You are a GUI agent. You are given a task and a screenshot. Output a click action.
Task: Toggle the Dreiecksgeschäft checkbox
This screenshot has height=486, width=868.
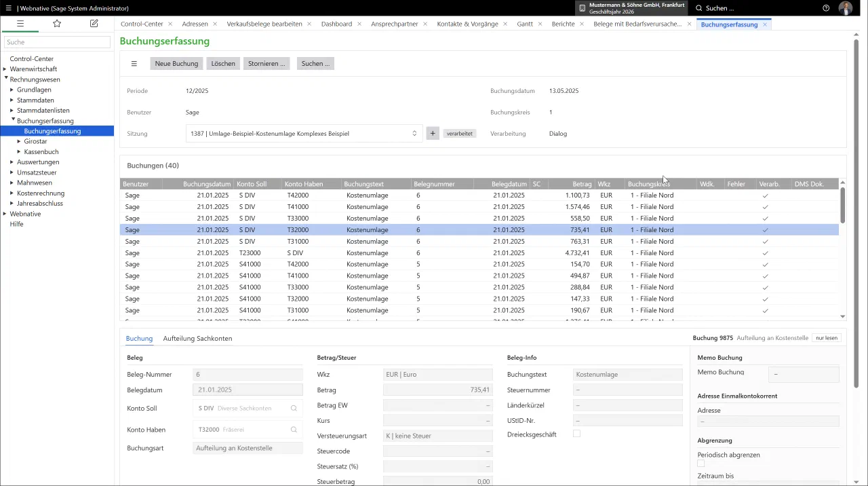[x=576, y=434]
